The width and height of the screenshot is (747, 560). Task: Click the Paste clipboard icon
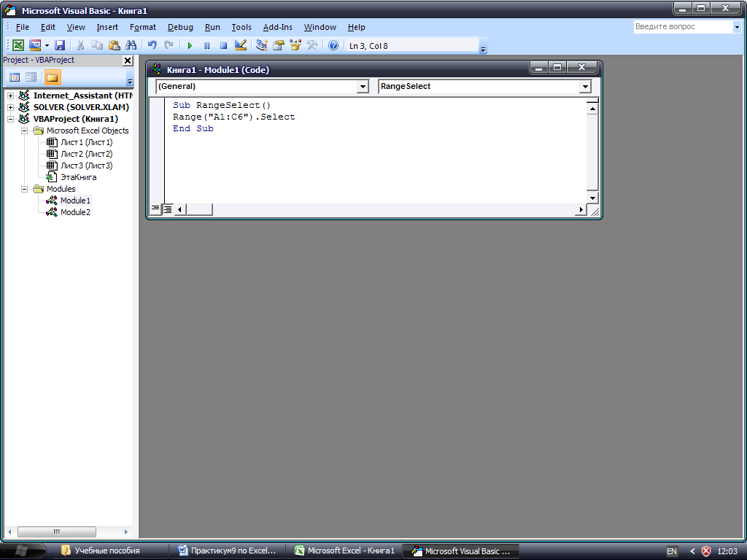(x=114, y=45)
